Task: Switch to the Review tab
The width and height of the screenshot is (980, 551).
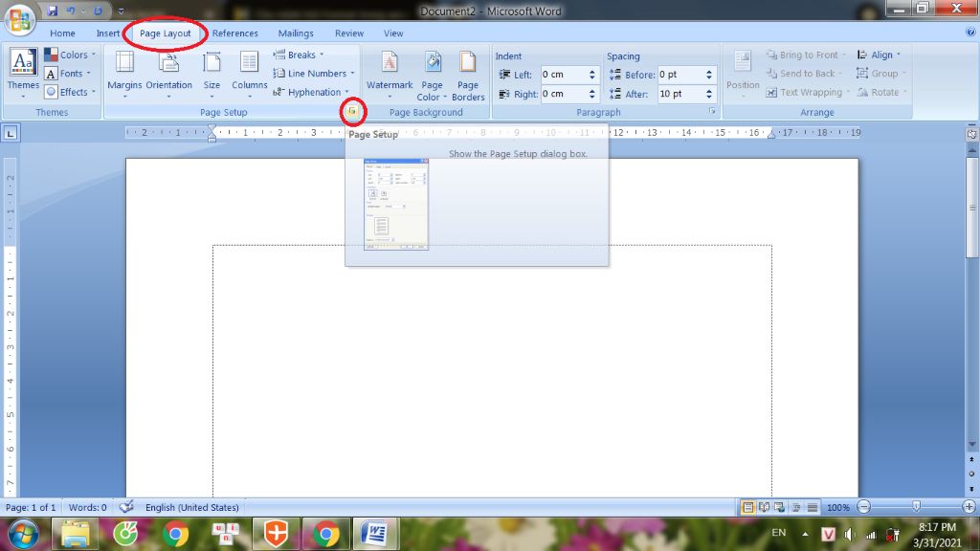Action: coord(348,33)
